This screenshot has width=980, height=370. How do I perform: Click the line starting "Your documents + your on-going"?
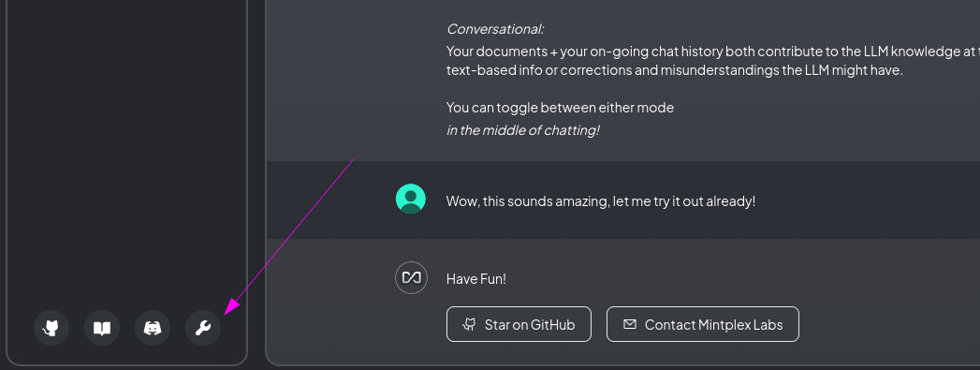pos(713,52)
